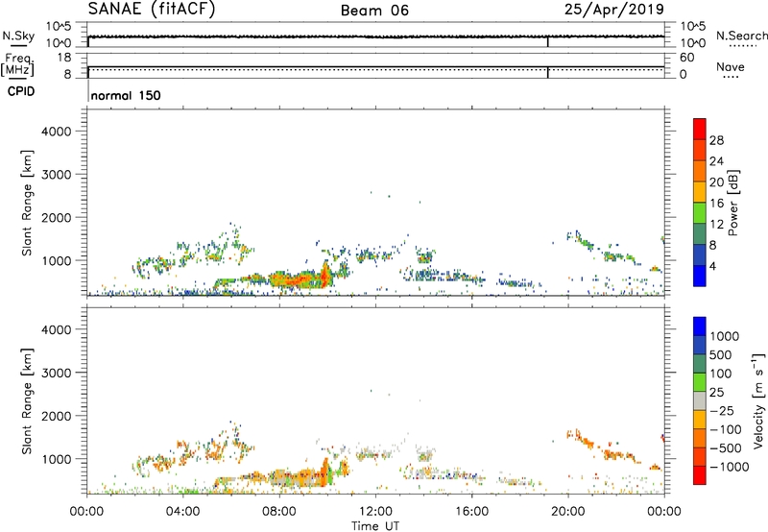Viewport: 768px width, 532px height.
Task: Click the vertical marker line in the N.Sky panel
Action: [547, 41]
